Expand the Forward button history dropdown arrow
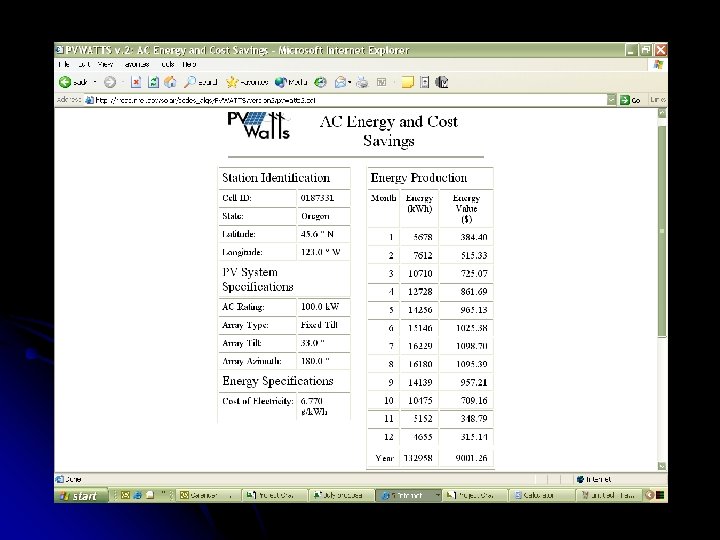Screen dimensions: 720x540 pos(123,82)
